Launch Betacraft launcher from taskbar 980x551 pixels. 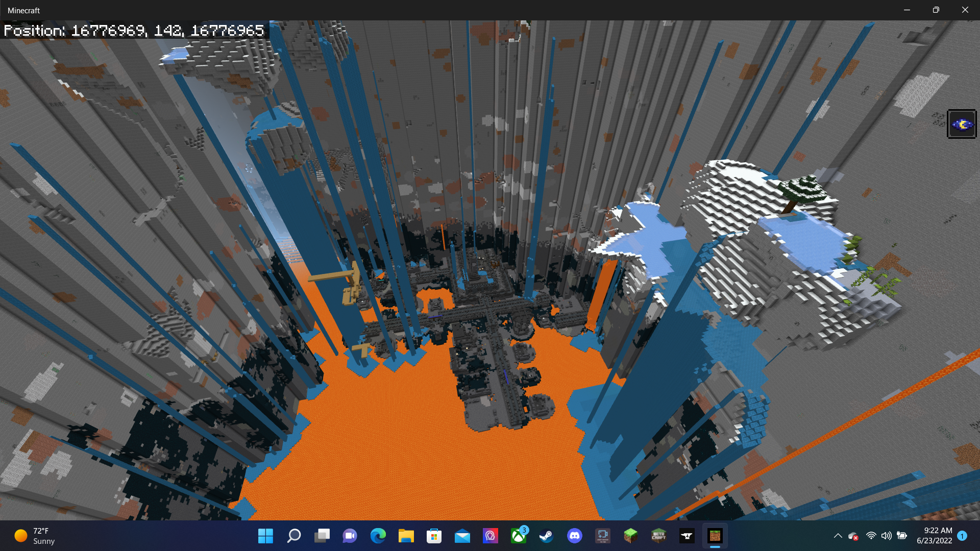coord(659,536)
